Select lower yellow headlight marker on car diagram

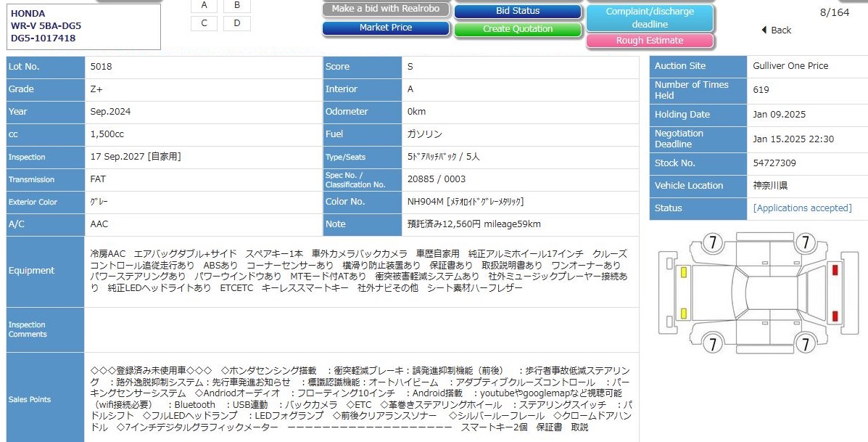tap(684, 314)
